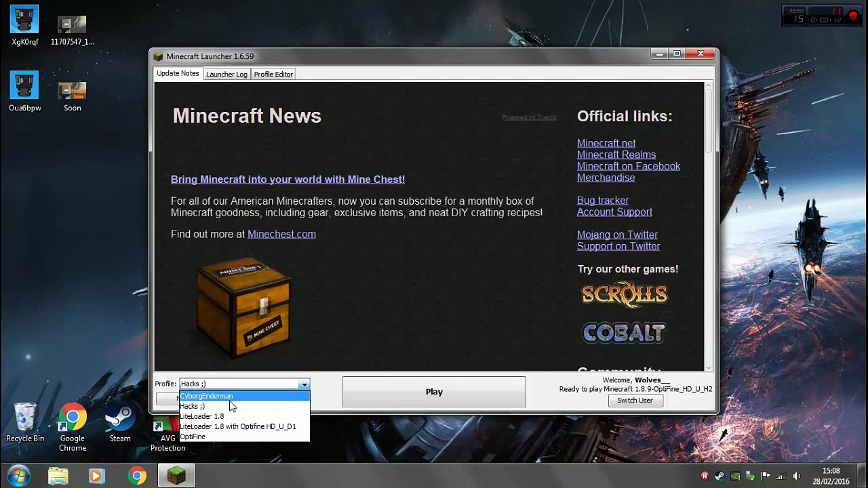
Task: Click the Ready to play Minecraft status text
Action: pos(635,389)
